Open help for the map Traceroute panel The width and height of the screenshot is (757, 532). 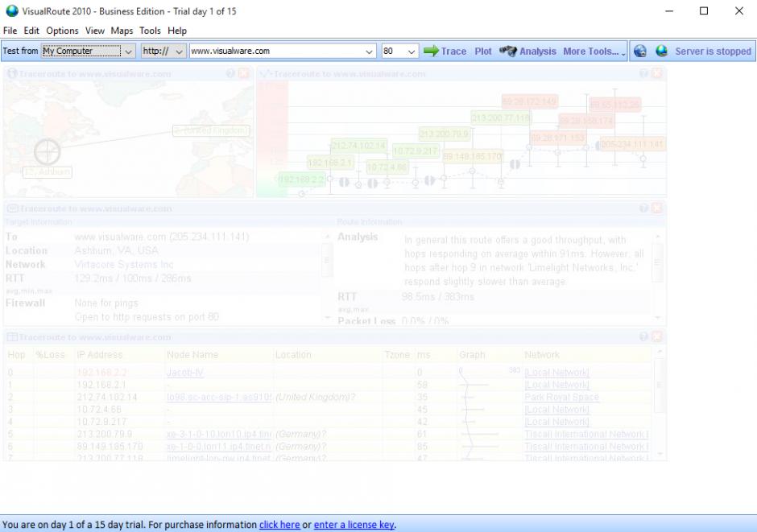click(231, 73)
